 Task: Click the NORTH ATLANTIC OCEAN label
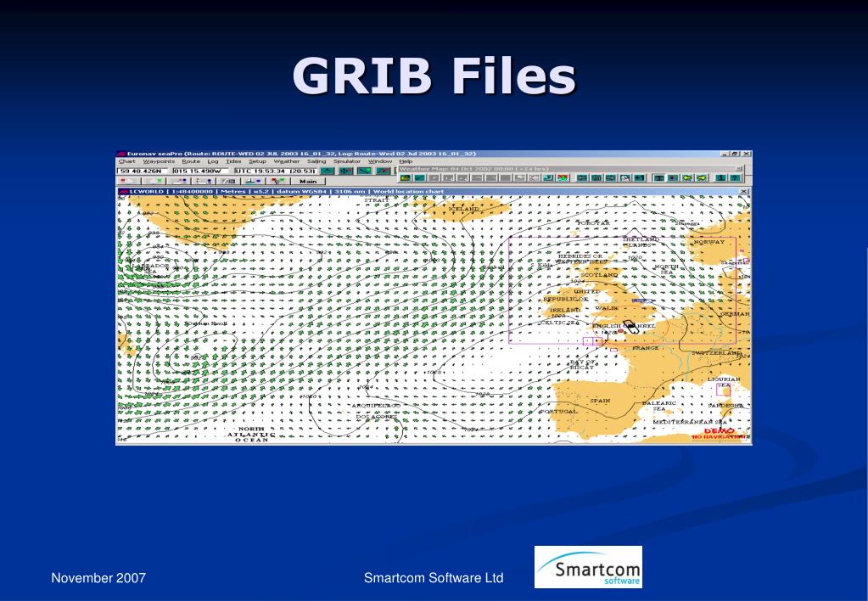point(251,435)
